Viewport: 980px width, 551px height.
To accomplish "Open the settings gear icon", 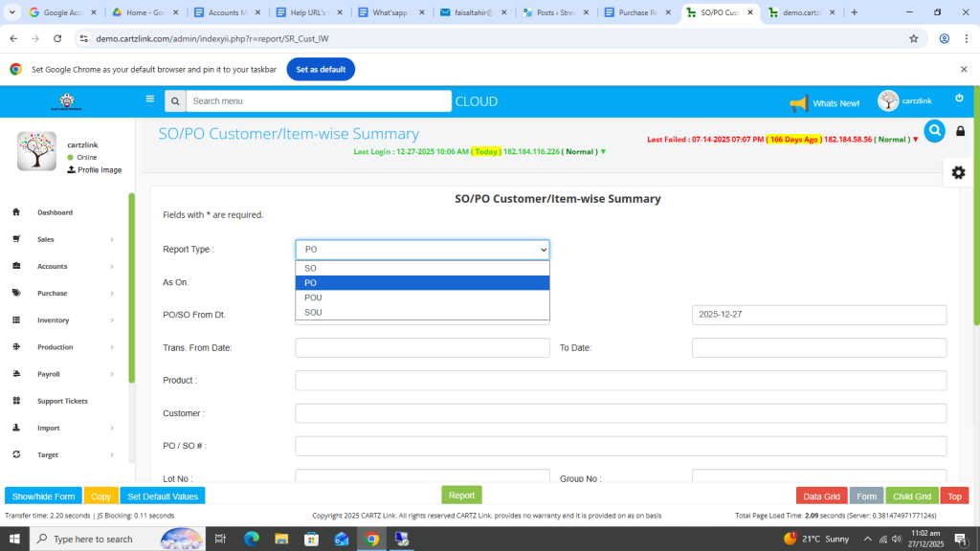I will click(958, 172).
